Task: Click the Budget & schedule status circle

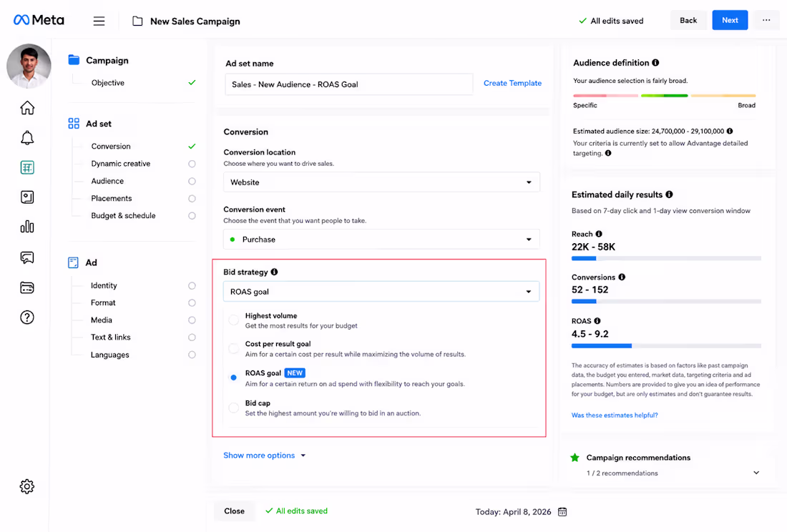Action: click(192, 216)
